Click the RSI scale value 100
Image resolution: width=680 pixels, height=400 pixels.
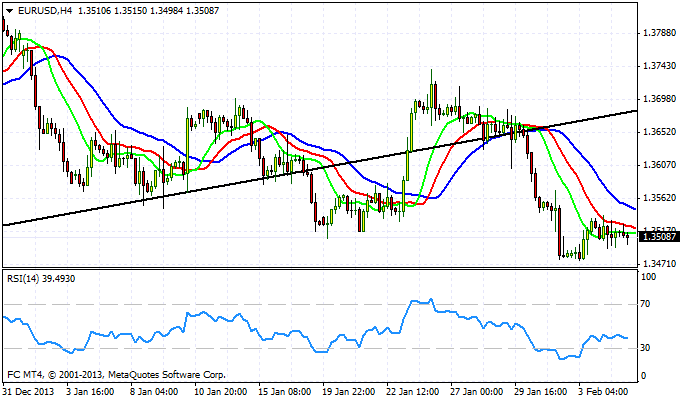(x=648, y=277)
